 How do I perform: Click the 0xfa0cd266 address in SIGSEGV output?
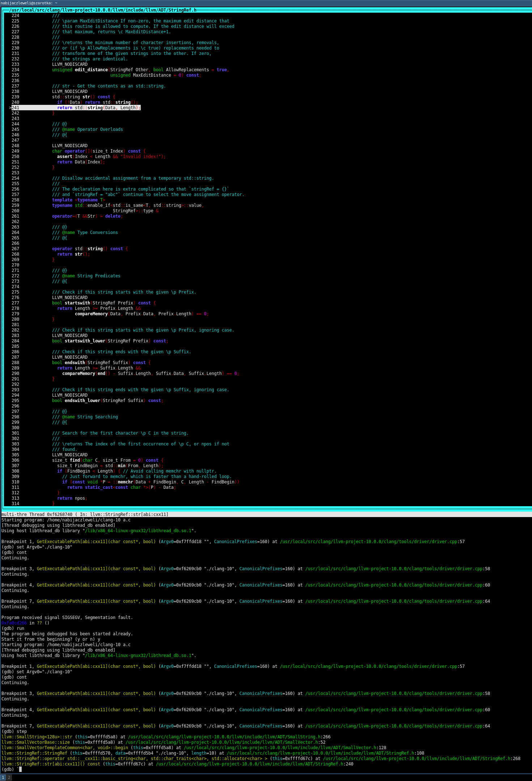point(14,623)
